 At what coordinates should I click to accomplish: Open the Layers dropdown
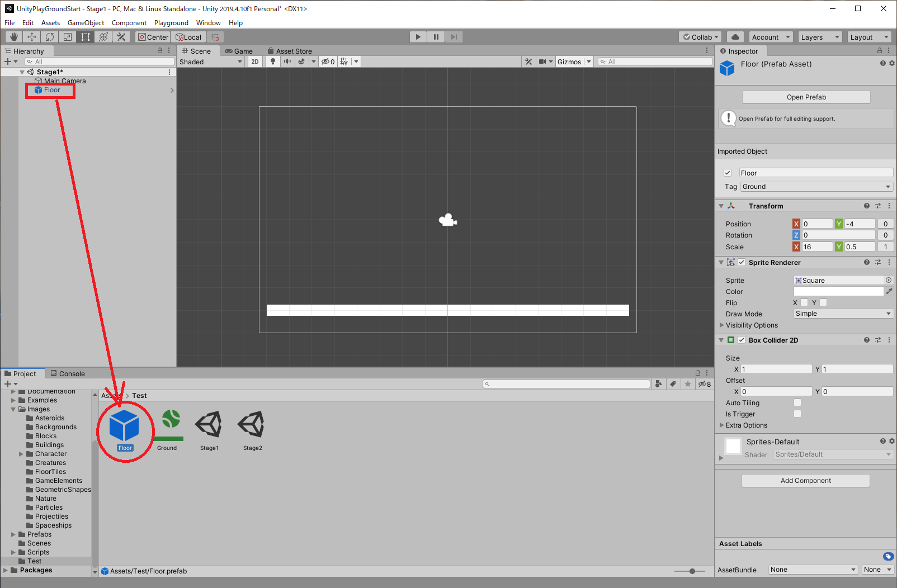coord(819,37)
